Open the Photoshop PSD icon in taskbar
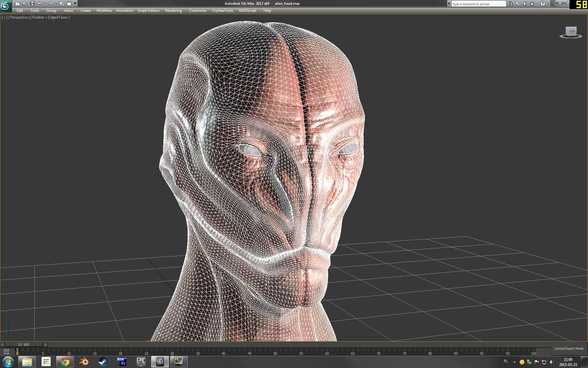588x368 pixels. (122, 362)
